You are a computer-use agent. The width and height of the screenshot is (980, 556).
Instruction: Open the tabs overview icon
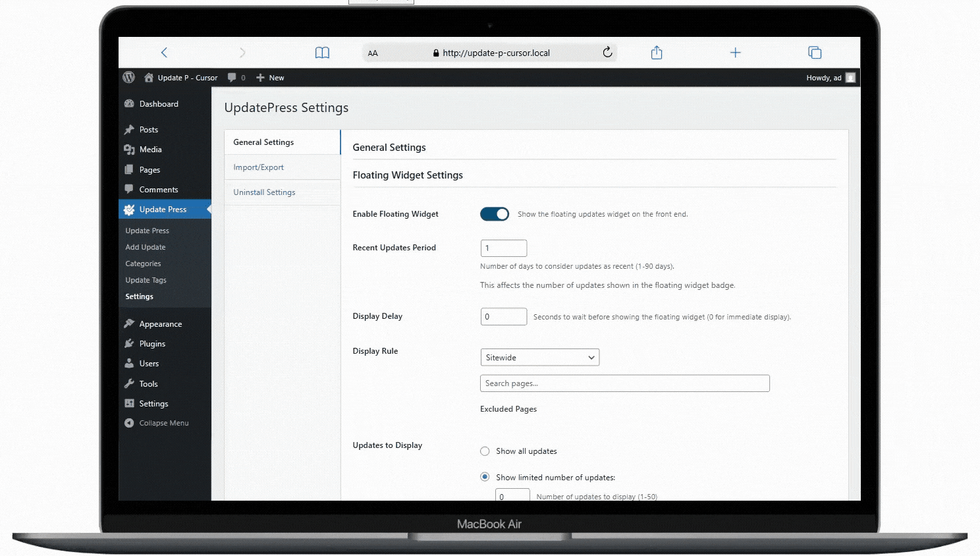[x=815, y=53]
